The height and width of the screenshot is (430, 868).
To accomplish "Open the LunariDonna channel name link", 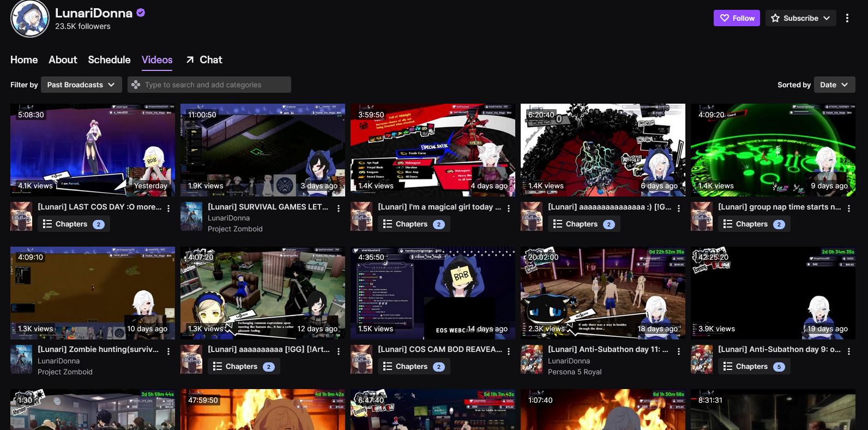I will tap(94, 13).
